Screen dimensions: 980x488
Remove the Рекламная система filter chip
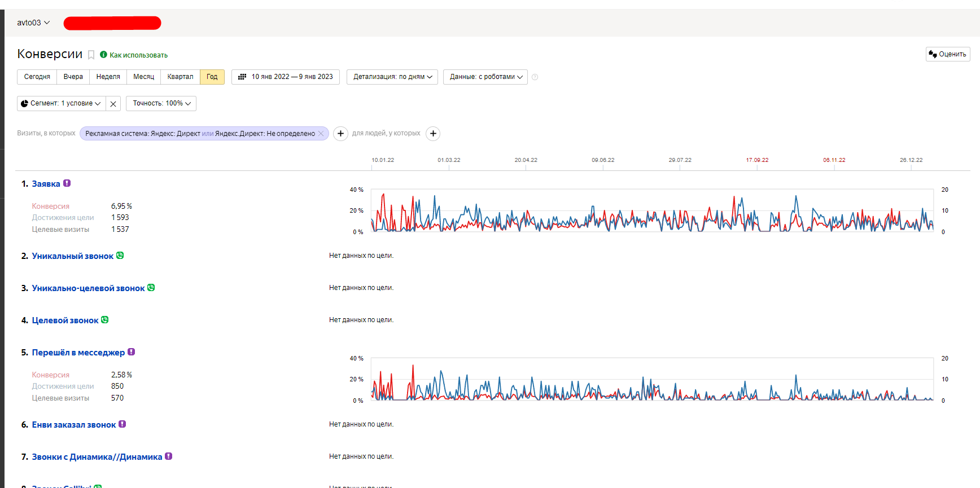[x=321, y=134]
